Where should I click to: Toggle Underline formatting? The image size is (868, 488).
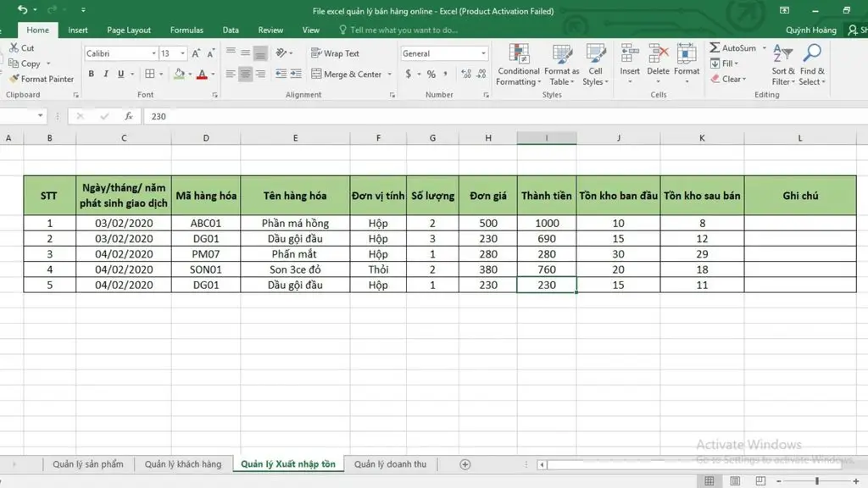120,74
